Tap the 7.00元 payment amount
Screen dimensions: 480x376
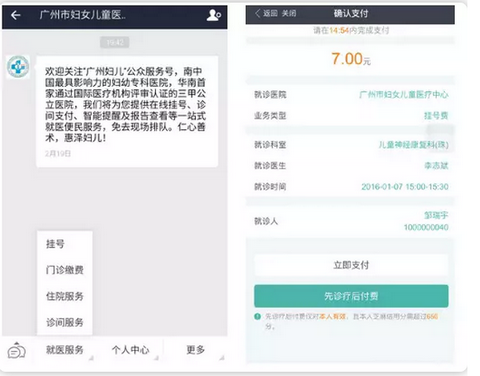point(351,59)
